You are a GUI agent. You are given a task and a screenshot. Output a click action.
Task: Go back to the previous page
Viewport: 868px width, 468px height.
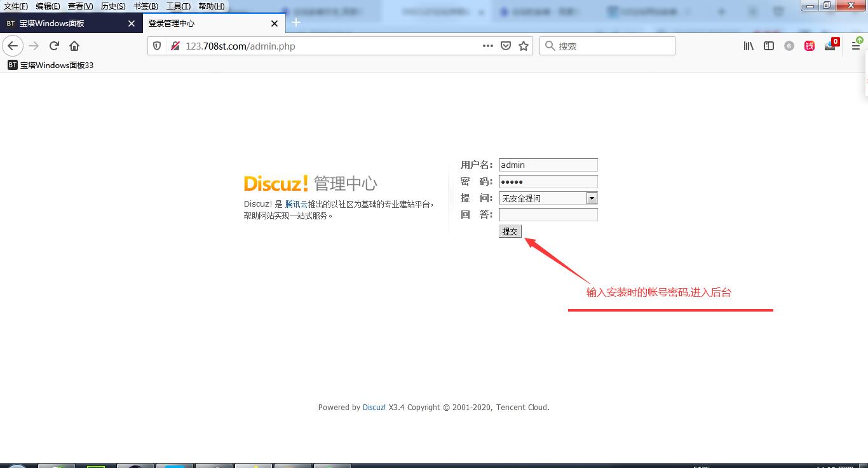click(13, 46)
